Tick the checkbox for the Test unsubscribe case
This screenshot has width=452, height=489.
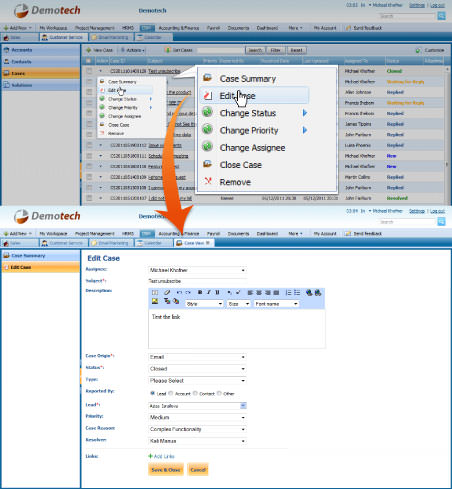89,71
